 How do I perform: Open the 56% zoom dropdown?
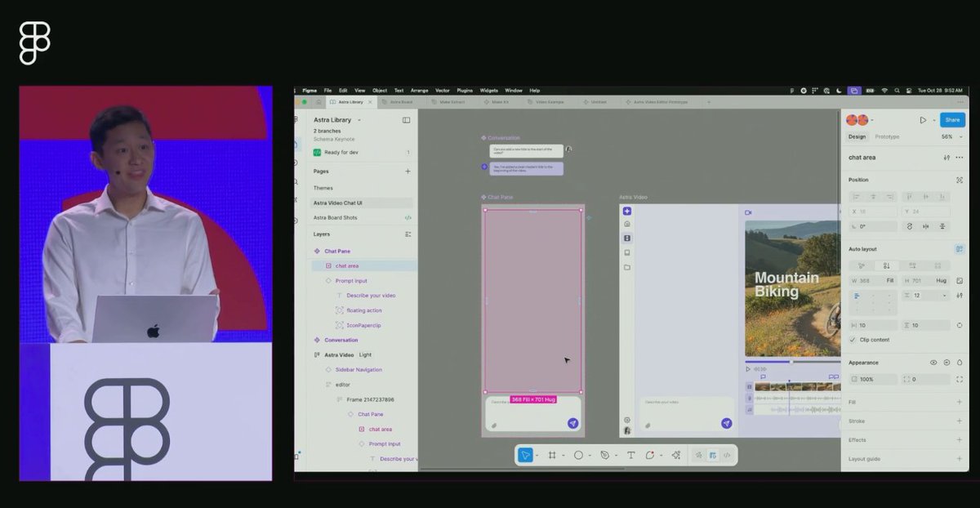[951, 137]
